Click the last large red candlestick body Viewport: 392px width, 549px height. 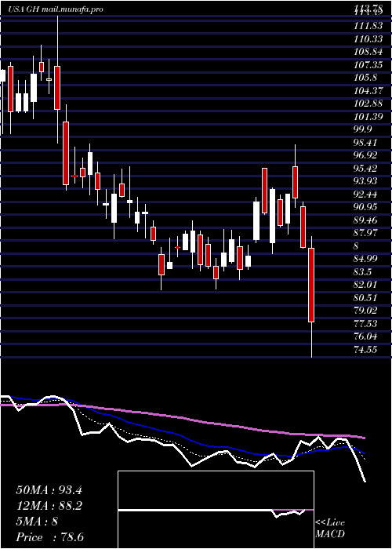click(x=311, y=285)
